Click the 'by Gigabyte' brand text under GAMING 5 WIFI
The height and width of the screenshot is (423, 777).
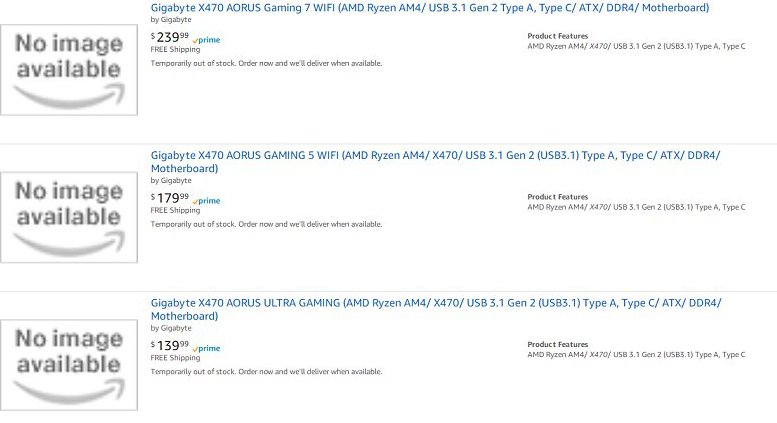coord(171,181)
